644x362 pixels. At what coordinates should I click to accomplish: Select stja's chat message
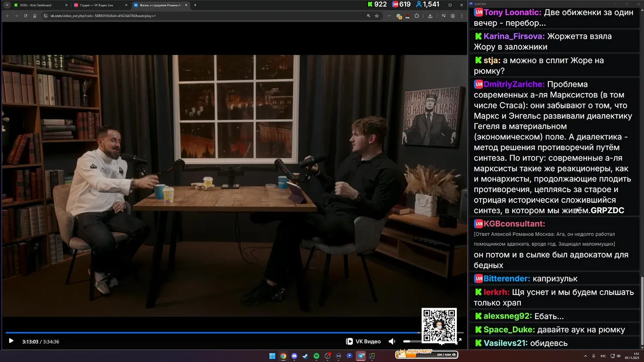(553, 65)
